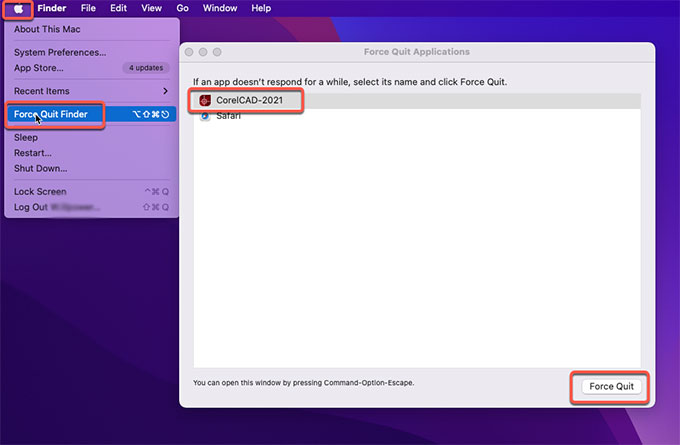Open the Apple menu icon
This screenshot has height=445, width=680.
(x=19, y=8)
